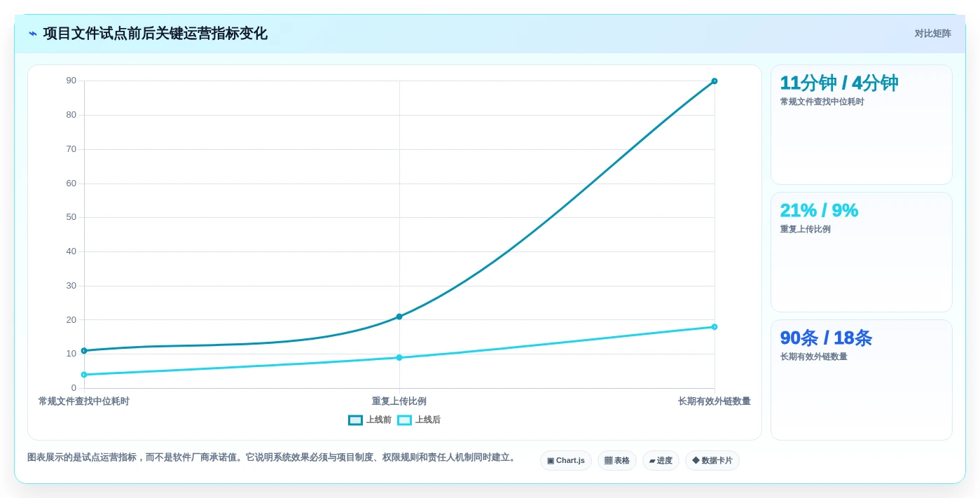This screenshot has width=980, height=498.
Task: Click the 项目文件试点前后关键运营指标变化 title
Action: (155, 34)
